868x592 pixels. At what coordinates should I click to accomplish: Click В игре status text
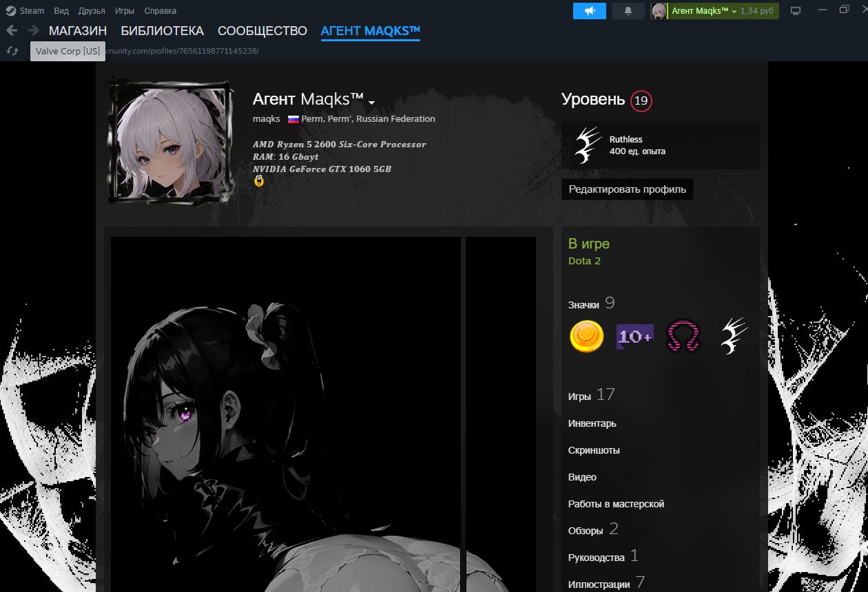[x=589, y=244]
